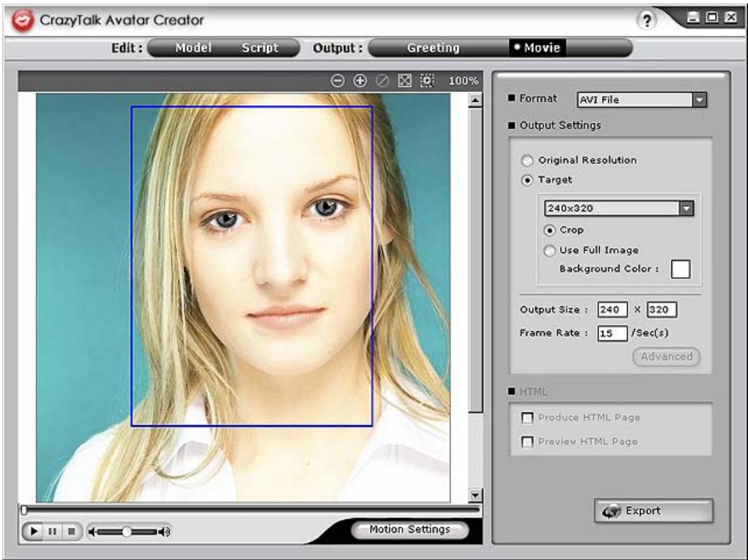The image size is (748, 560).
Task: Switch to the Script edit tab
Action: tap(260, 48)
